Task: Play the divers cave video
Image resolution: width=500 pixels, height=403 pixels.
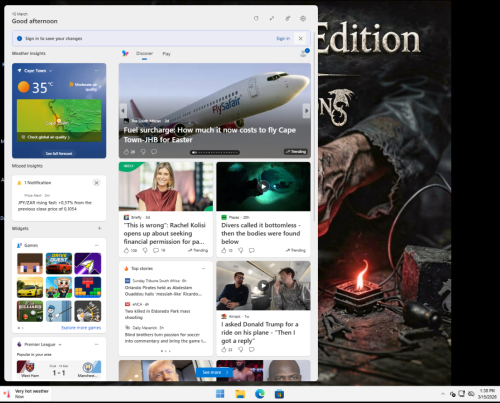Action: [x=263, y=186]
